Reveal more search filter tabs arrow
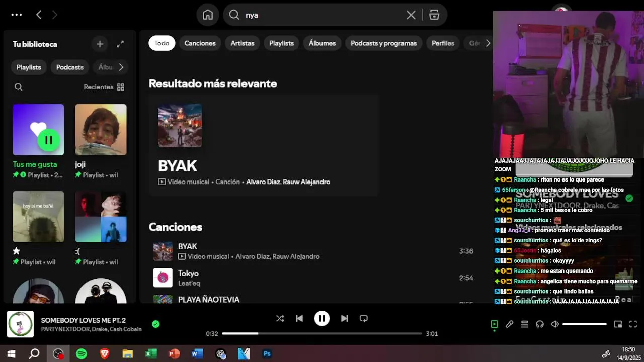 [488, 43]
